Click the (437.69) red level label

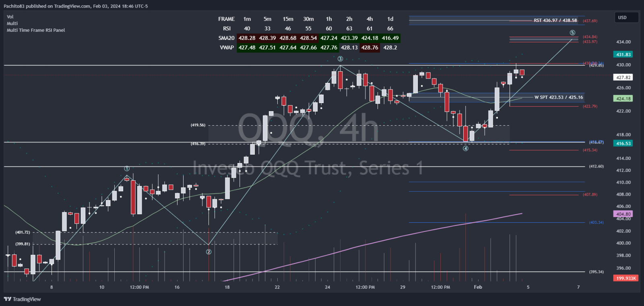(590, 21)
